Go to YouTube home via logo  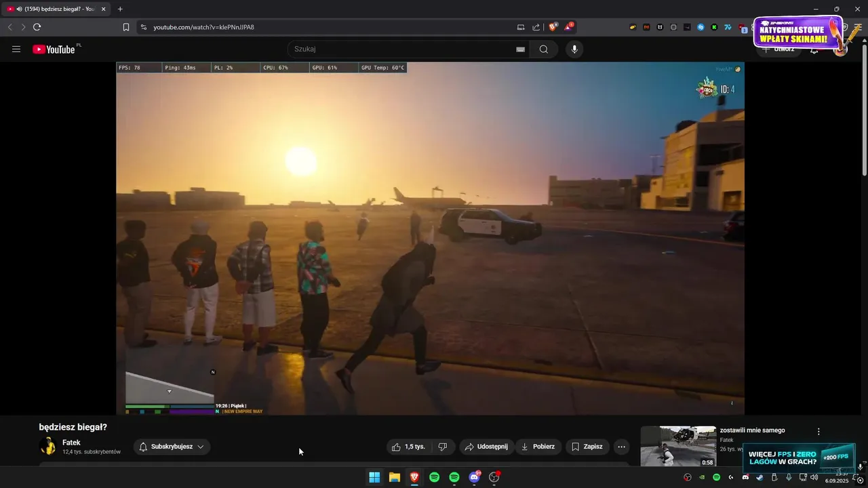(54, 49)
